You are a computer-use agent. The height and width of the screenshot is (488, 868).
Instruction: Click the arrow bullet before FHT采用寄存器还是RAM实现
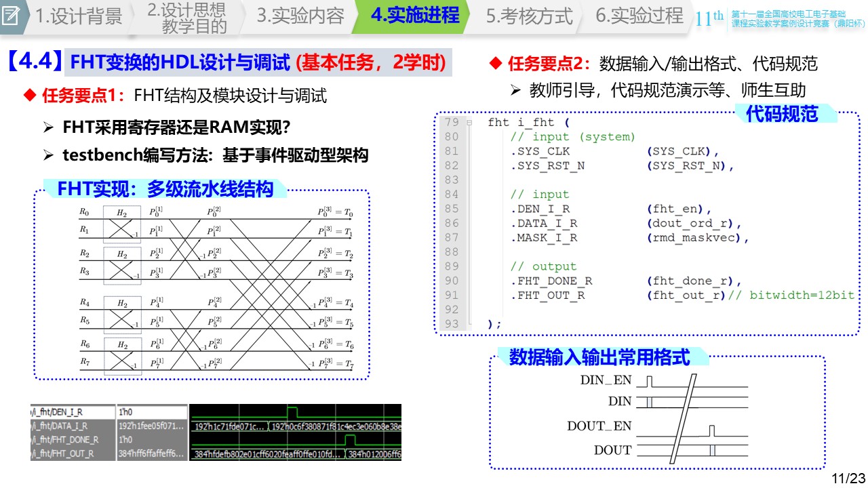[x=48, y=127]
